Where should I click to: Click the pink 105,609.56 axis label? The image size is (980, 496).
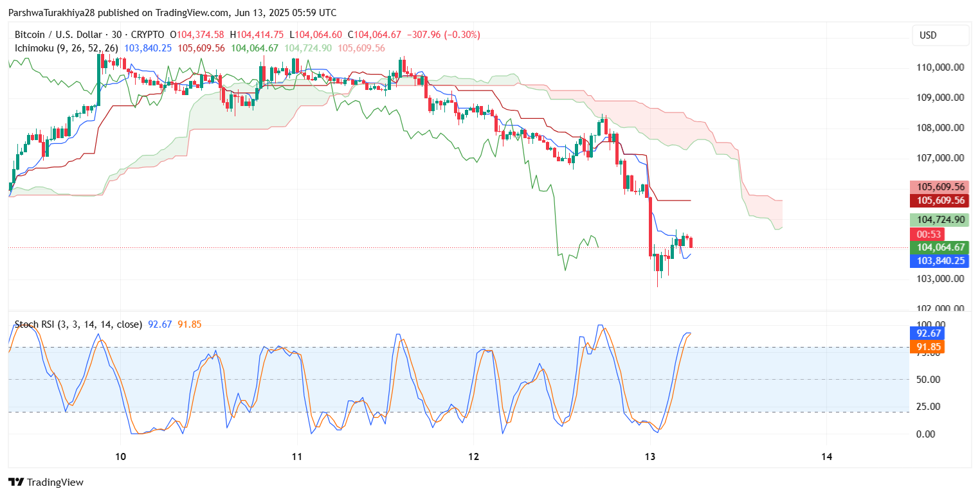pyautogui.click(x=940, y=187)
